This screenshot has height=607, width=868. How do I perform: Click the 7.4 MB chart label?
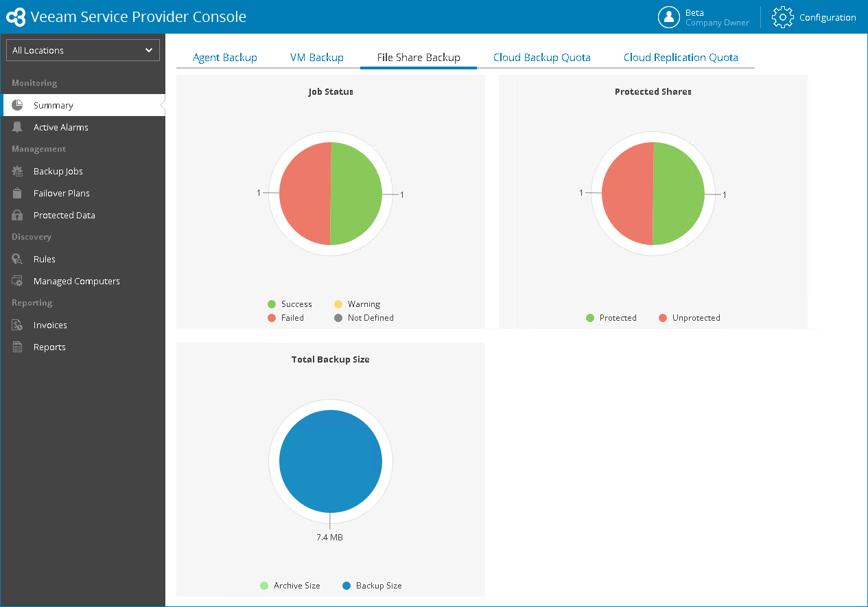click(330, 538)
